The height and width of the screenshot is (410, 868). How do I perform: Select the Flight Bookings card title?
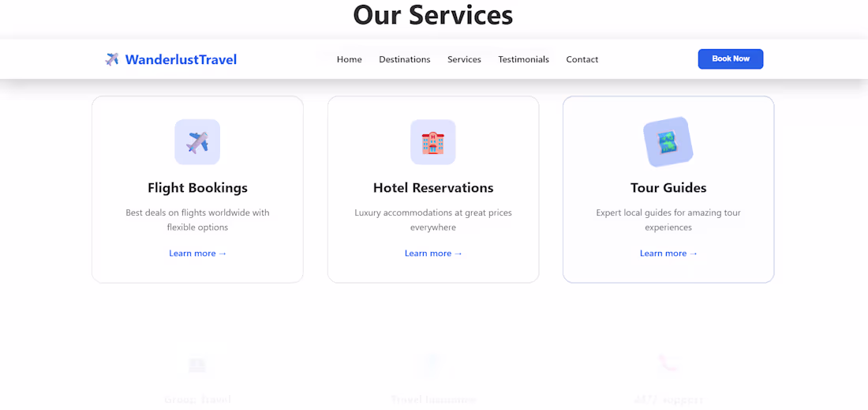(197, 188)
